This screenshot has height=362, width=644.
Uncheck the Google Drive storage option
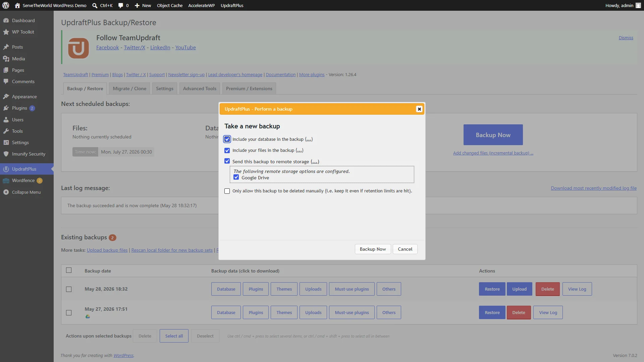pyautogui.click(x=236, y=177)
